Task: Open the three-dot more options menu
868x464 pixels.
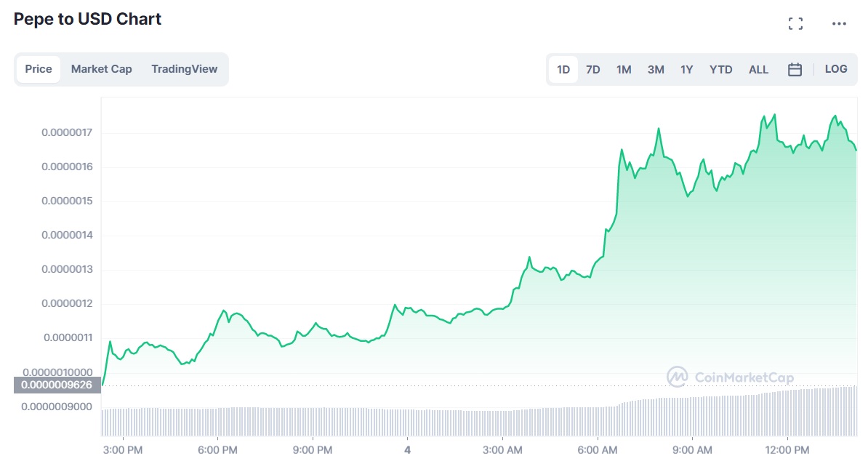Action: point(839,24)
